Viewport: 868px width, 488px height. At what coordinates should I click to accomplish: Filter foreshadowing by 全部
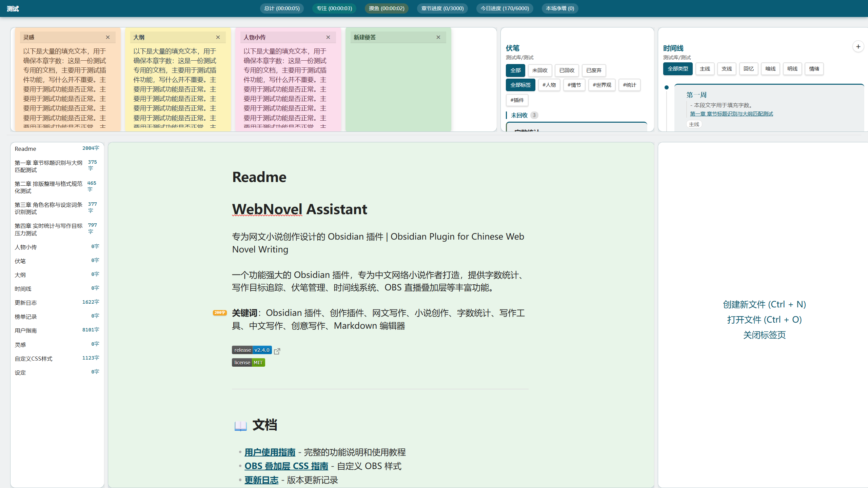(515, 70)
